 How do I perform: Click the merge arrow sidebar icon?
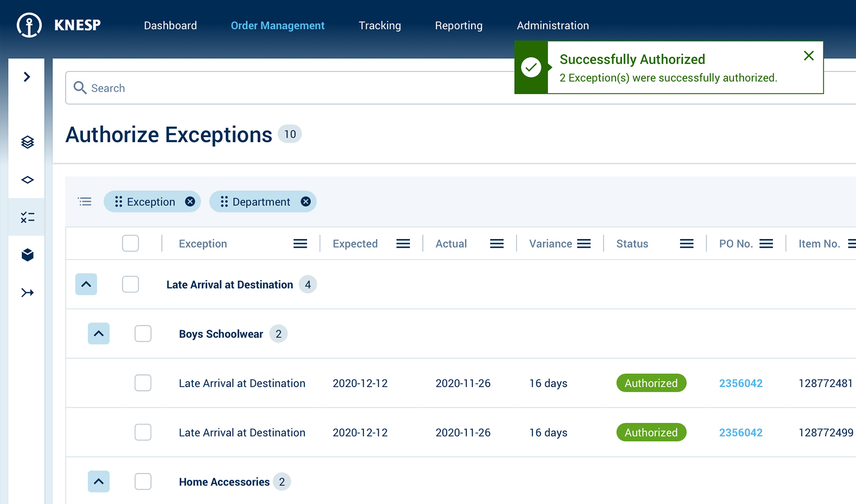[27, 293]
